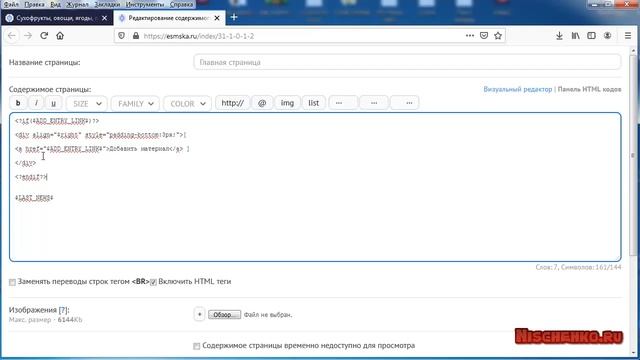Screen dimensions: 640x360
Task: Open the Инструменты menu
Action: point(145,4)
